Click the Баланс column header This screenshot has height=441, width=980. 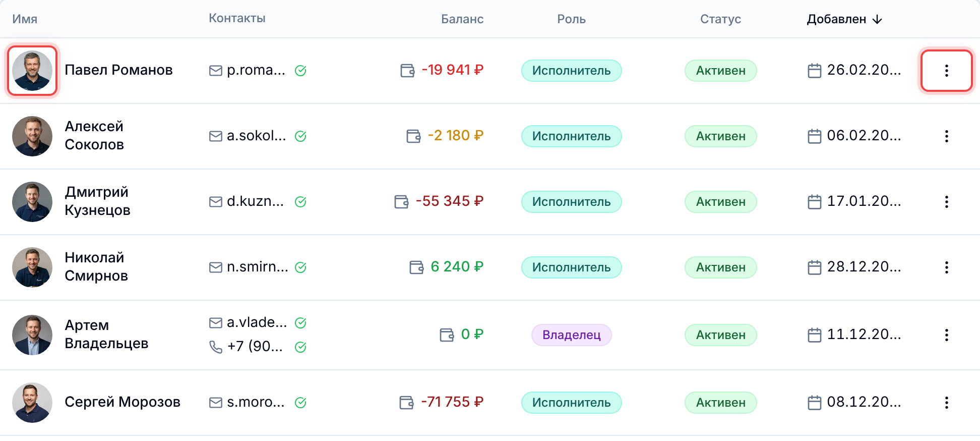(x=462, y=19)
